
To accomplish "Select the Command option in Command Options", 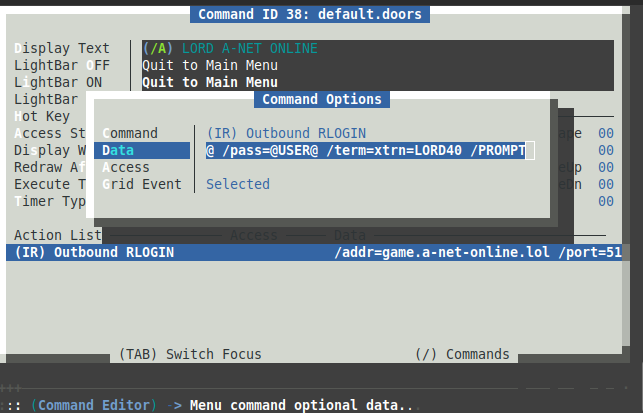I will (x=130, y=133).
